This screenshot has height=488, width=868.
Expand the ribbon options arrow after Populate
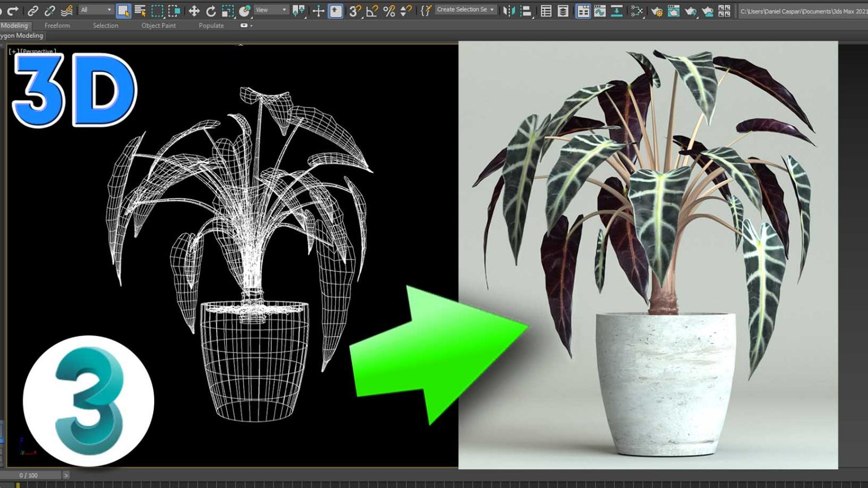[251, 25]
